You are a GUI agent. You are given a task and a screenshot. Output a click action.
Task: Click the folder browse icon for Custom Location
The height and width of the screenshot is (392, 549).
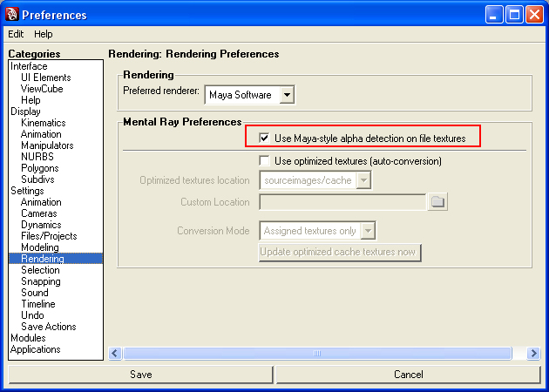pos(437,202)
